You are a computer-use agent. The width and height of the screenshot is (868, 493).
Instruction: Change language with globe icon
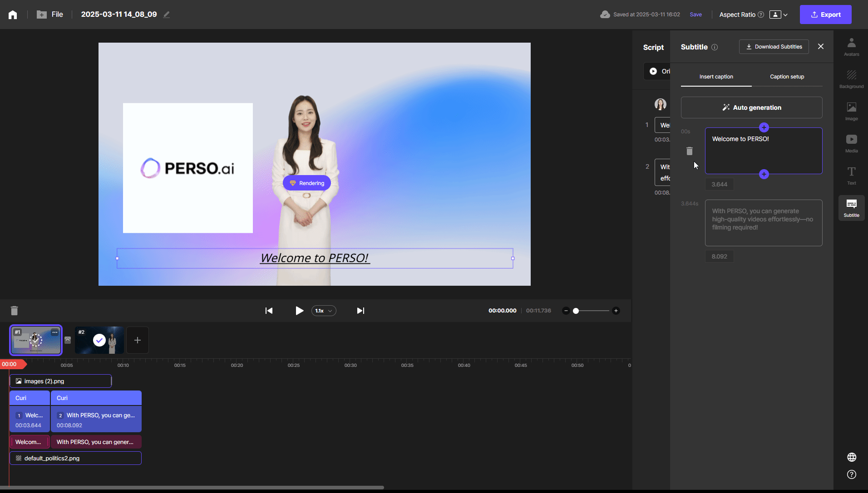coord(852,457)
